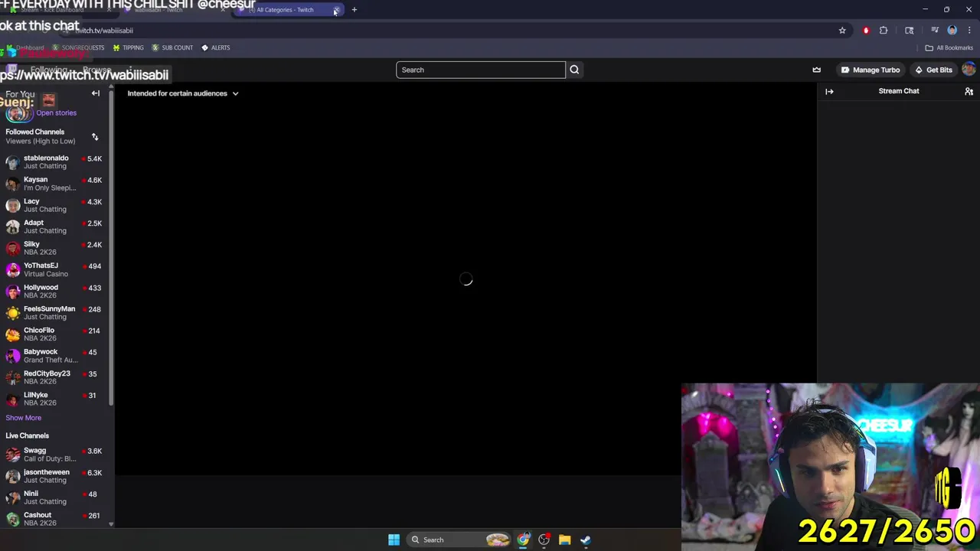The height and width of the screenshot is (551, 980).
Task: Open the chat community users icon
Action: point(969,91)
